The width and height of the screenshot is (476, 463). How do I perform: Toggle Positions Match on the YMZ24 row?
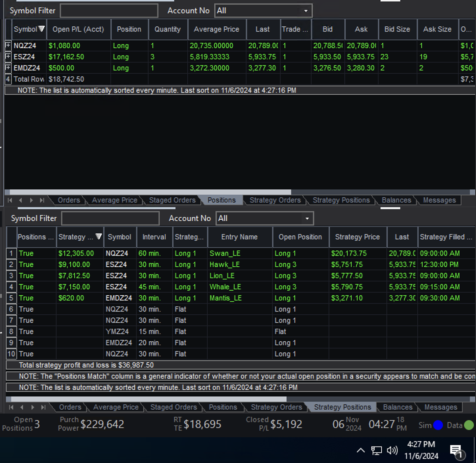(26, 331)
